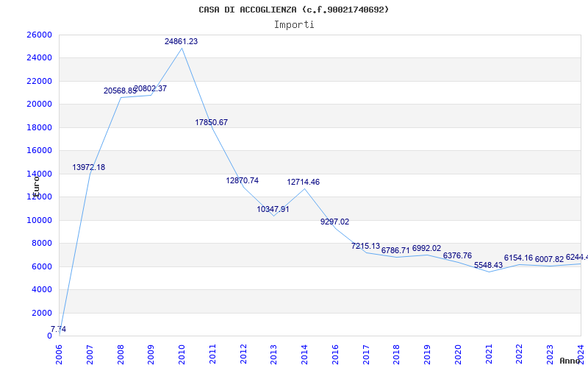The image size is (588, 368).
Task: Click the x-axis year 2016
Action: tap(335, 355)
